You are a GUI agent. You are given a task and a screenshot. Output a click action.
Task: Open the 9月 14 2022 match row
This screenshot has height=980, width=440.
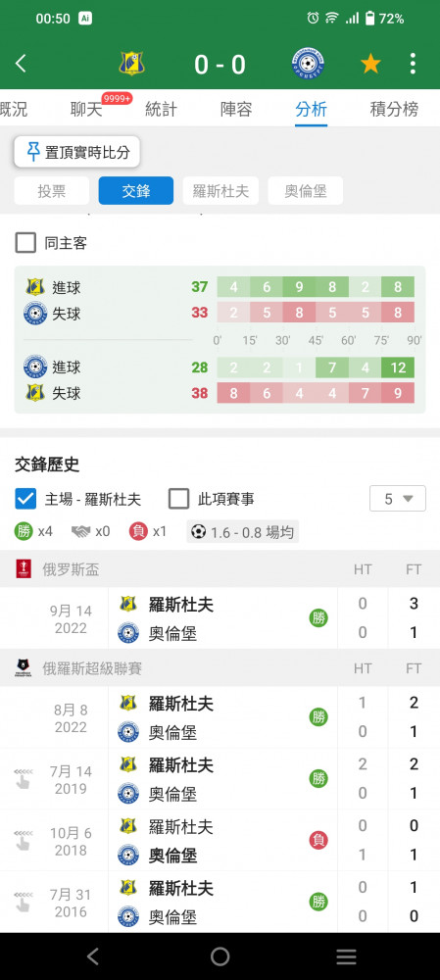tap(220, 618)
